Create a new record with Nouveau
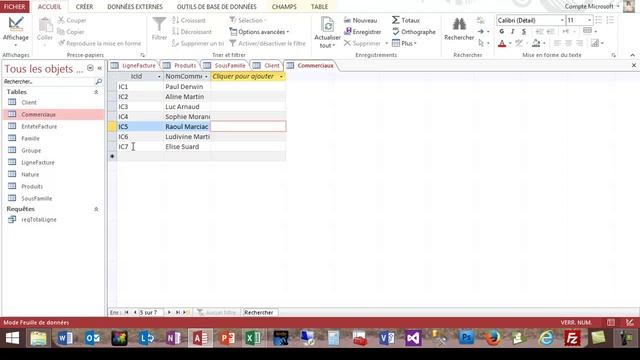The image size is (640, 360). point(360,20)
